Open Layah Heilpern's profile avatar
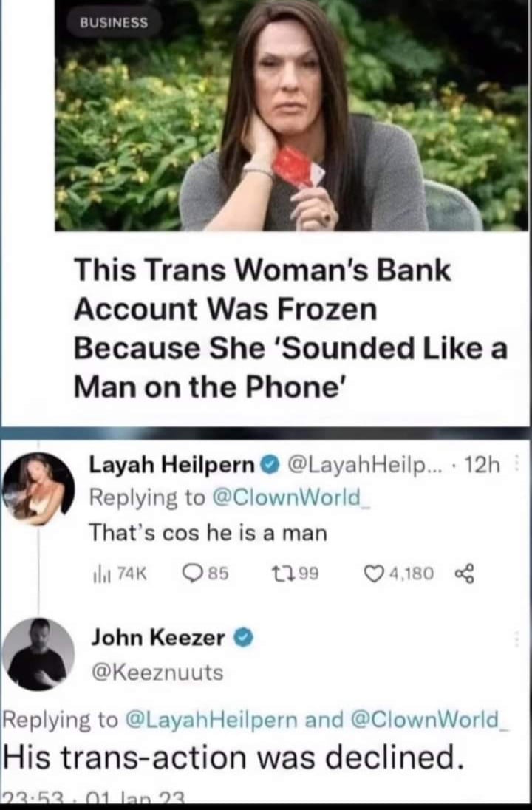Image resolution: width=532 pixels, height=810 pixels. pyautogui.click(x=38, y=489)
